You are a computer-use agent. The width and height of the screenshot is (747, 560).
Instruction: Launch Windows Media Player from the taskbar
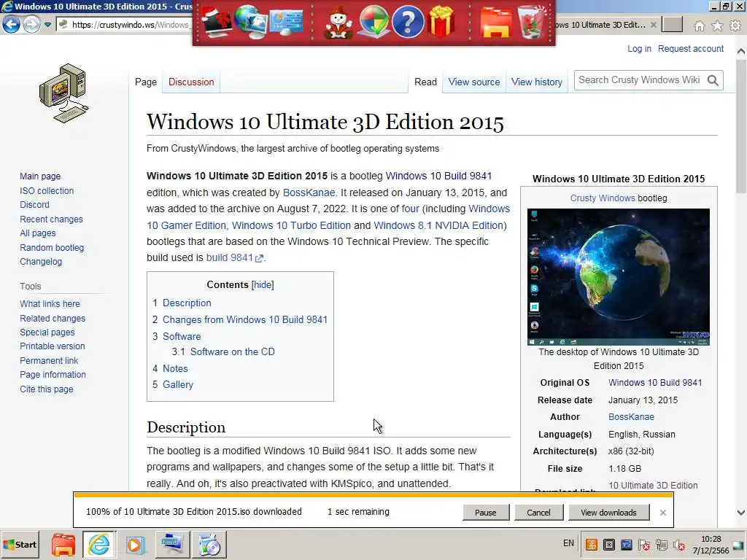click(135, 545)
